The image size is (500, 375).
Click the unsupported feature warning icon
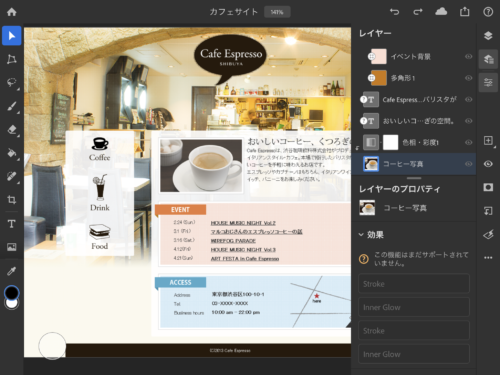click(364, 259)
